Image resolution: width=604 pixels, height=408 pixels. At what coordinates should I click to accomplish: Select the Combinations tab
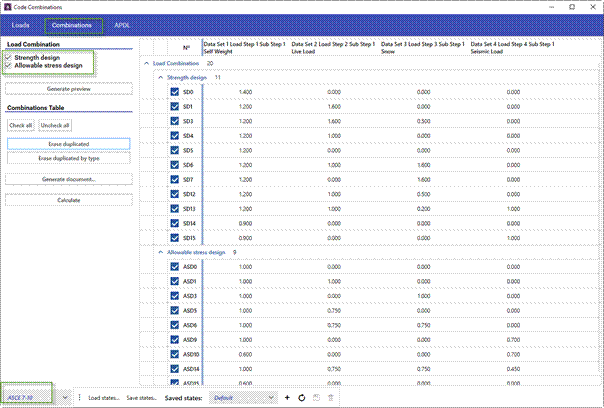pos(72,25)
